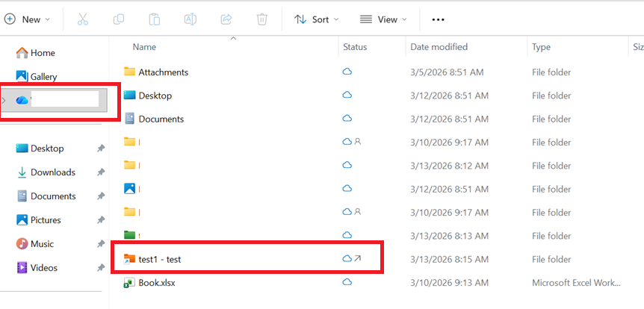Click the cloud status icon for Attachments
The height and width of the screenshot is (309, 644).
(347, 72)
